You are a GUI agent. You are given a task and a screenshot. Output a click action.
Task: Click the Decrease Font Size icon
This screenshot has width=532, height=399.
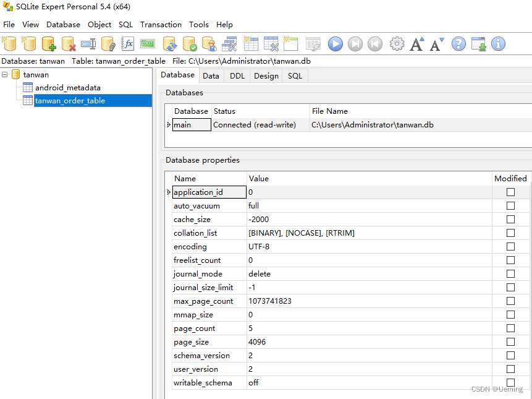click(437, 44)
